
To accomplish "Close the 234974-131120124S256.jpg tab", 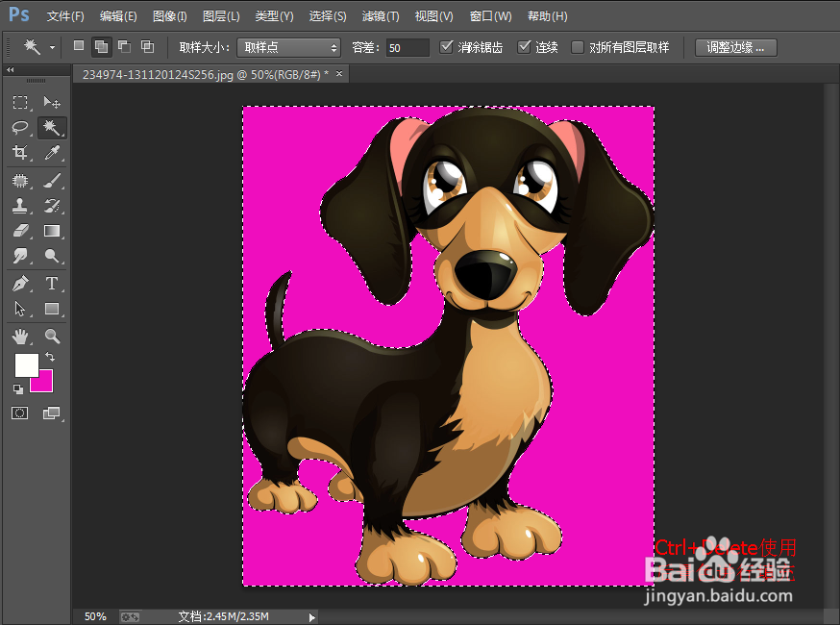I will point(339,74).
